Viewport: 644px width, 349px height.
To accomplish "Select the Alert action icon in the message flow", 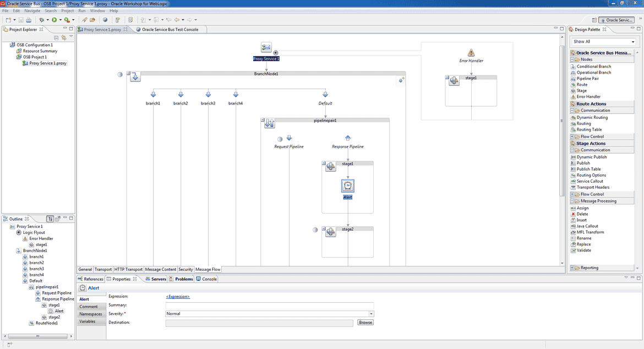I will pos(348,186).
